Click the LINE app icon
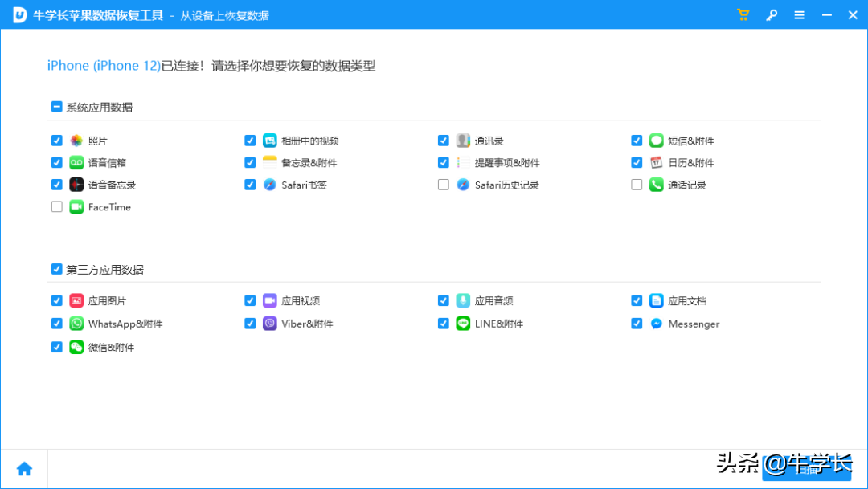 [x=463, y=324]
